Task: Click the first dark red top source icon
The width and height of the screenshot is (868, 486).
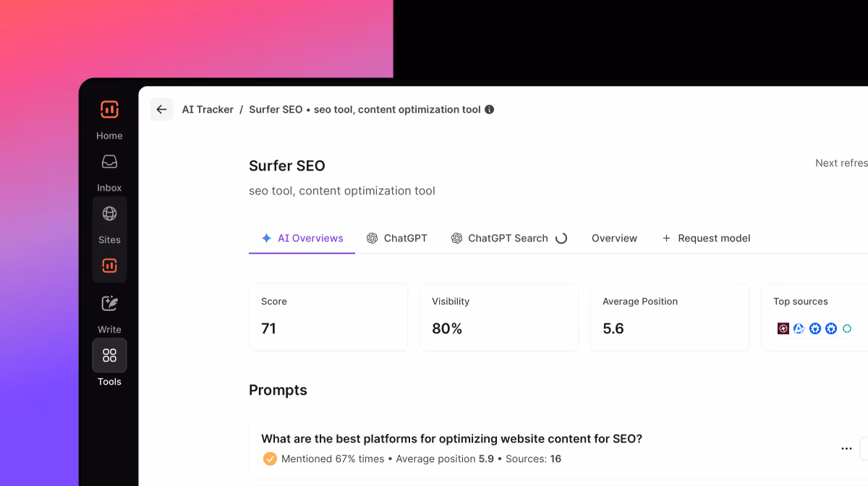Action: tap(783, 328)
